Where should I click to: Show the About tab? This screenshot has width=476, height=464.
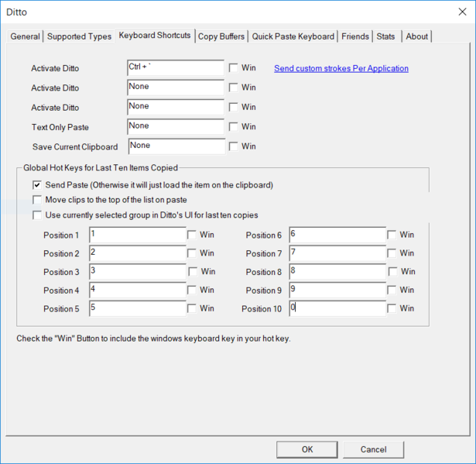(417, 36)
